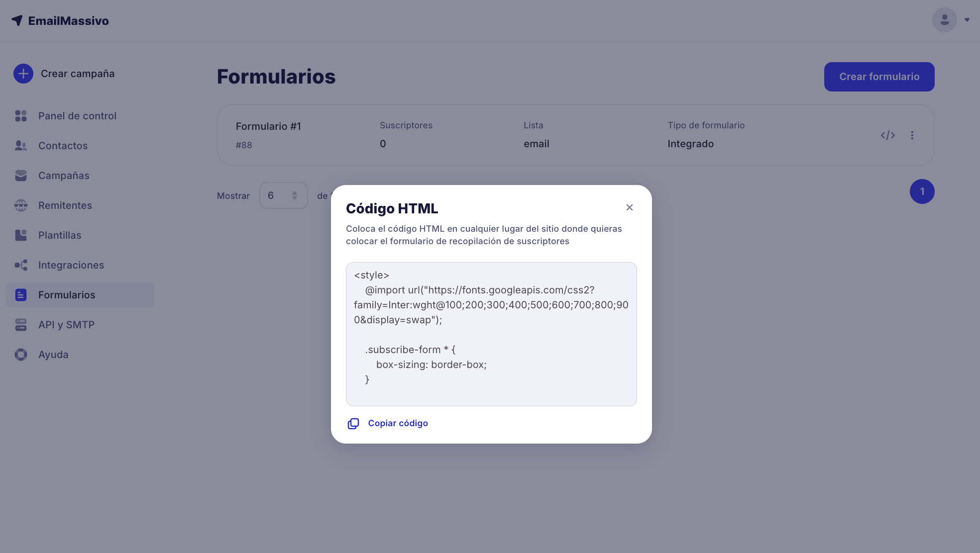Click the Crear formulario button
This screenshot has width=980, height=553.
click(x=879, y=77)
